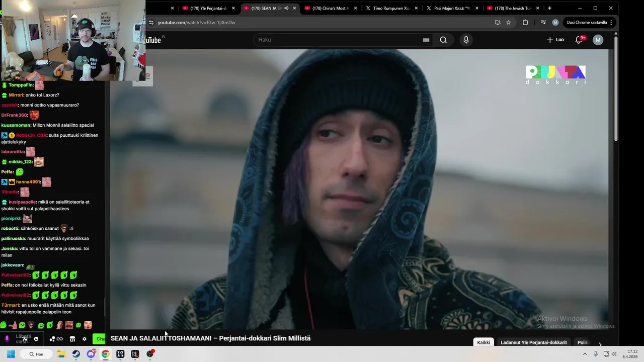Click Uusi Chrome saatavilla update button
This screenshot has height=362, width=644.
(x=587, y=22)
